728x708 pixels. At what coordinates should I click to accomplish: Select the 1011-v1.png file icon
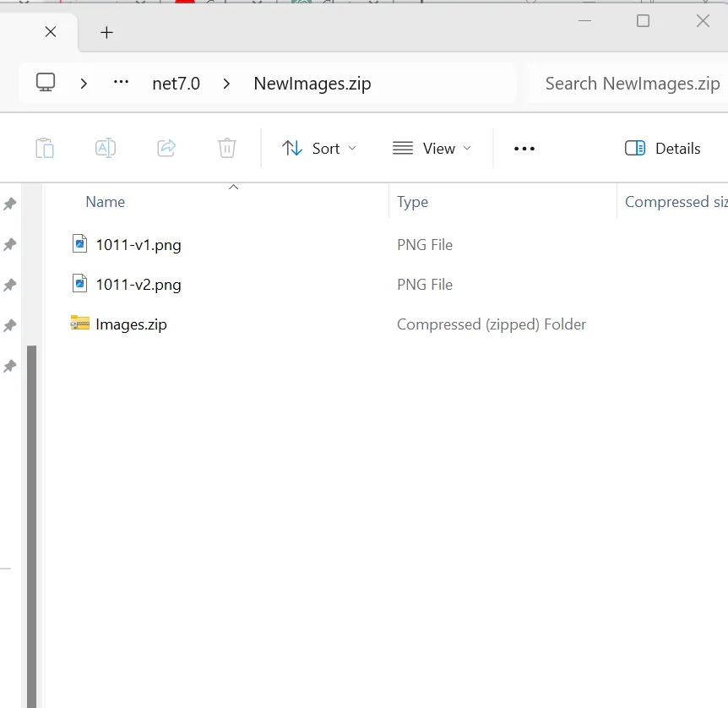80,245
